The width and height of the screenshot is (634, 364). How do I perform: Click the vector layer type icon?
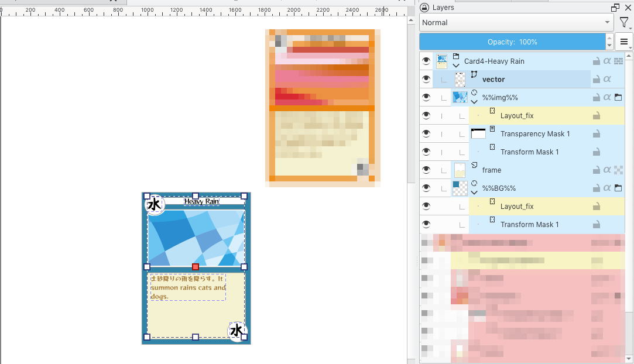(474, 74)
